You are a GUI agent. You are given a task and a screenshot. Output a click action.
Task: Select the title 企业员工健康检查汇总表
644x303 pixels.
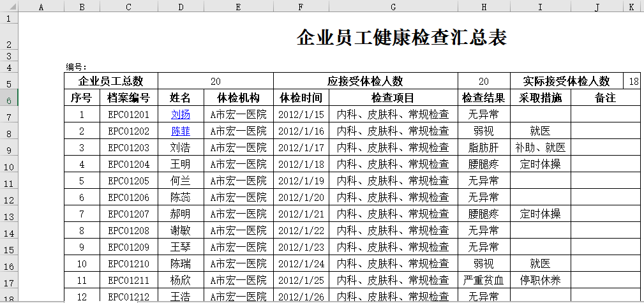(x=401, y=38)
